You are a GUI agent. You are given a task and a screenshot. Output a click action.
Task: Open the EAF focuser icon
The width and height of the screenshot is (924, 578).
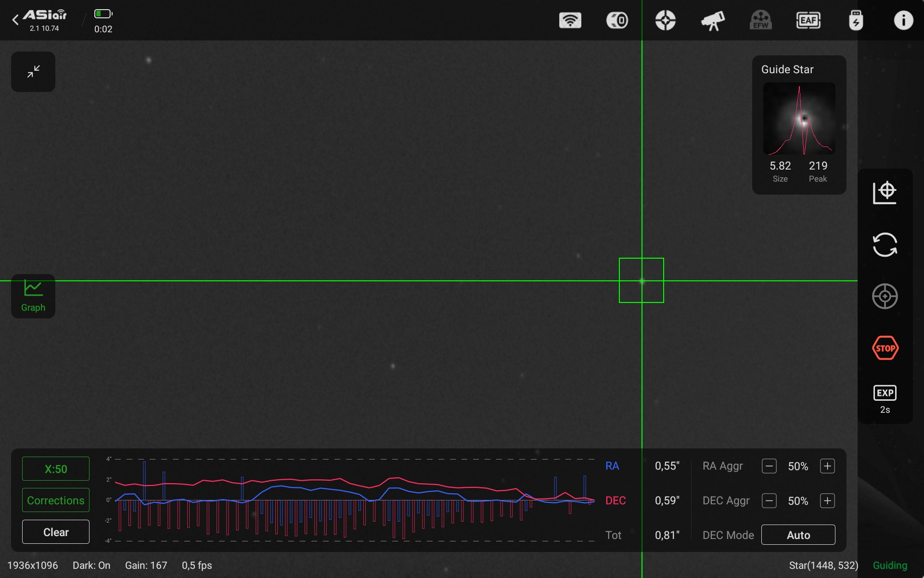(808, 20)
